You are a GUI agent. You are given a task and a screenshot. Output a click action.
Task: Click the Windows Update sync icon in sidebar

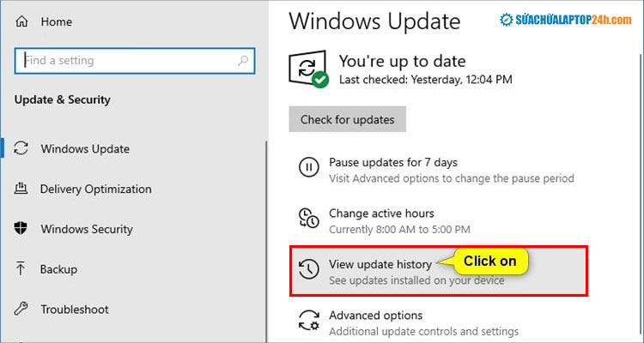(x=21, y=148)
